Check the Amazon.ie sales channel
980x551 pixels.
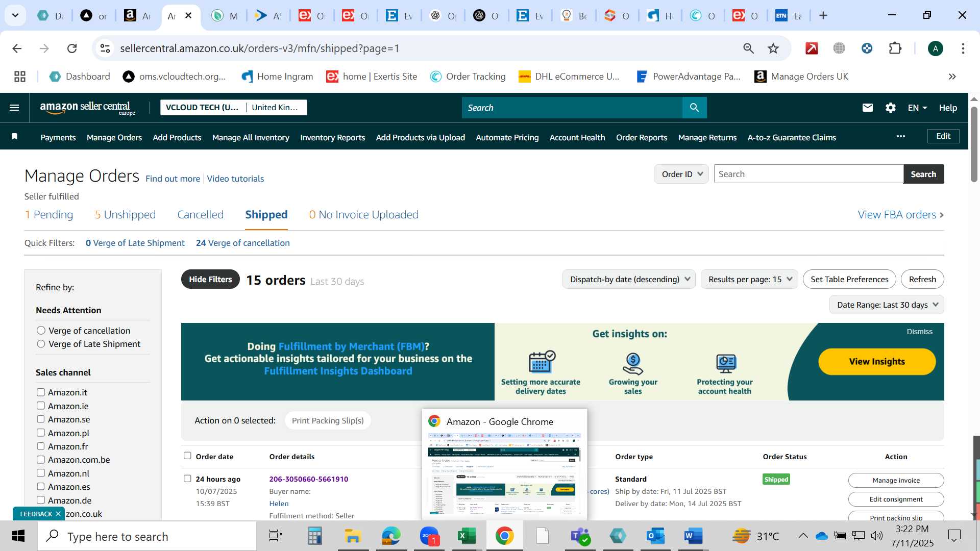(41, 406)
